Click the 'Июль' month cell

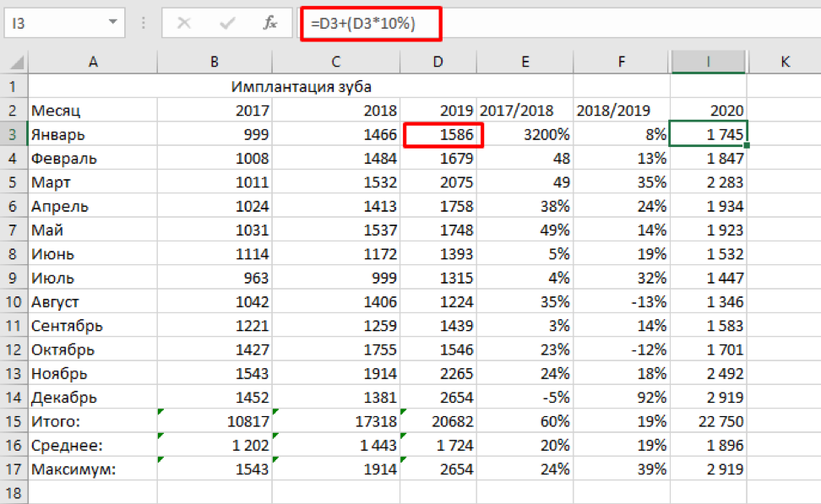93,278
